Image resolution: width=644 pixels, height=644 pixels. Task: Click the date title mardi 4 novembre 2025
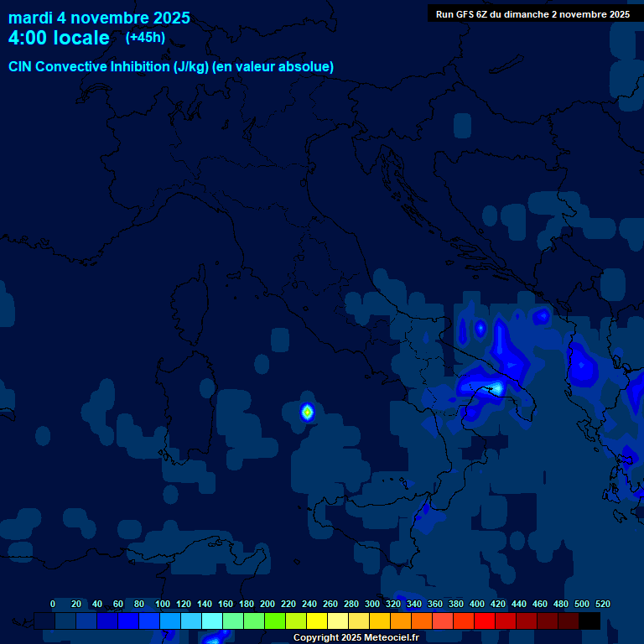tap(99, 18)
